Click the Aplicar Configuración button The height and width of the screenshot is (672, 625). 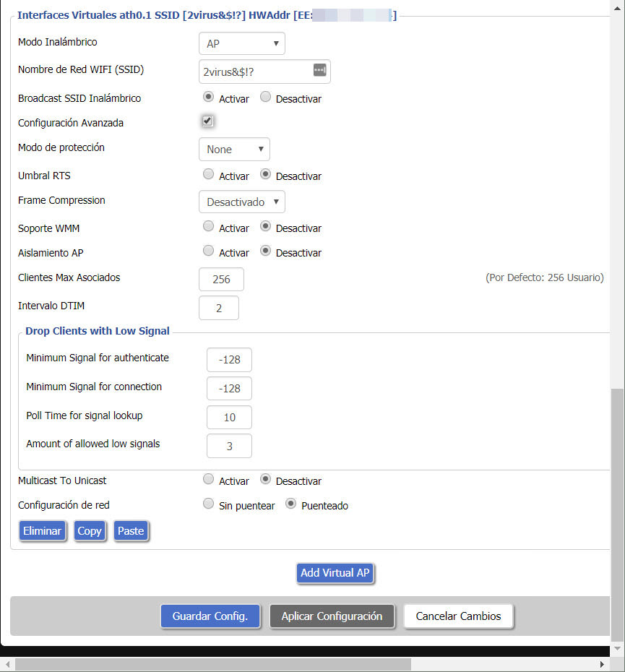click(x=332, y=616)
